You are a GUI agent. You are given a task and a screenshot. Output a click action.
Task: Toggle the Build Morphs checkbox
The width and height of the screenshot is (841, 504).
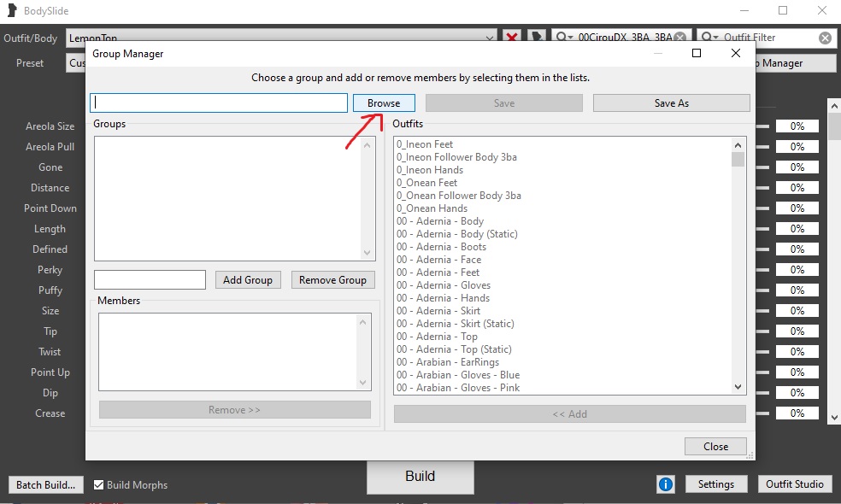[x=99, y=484]
